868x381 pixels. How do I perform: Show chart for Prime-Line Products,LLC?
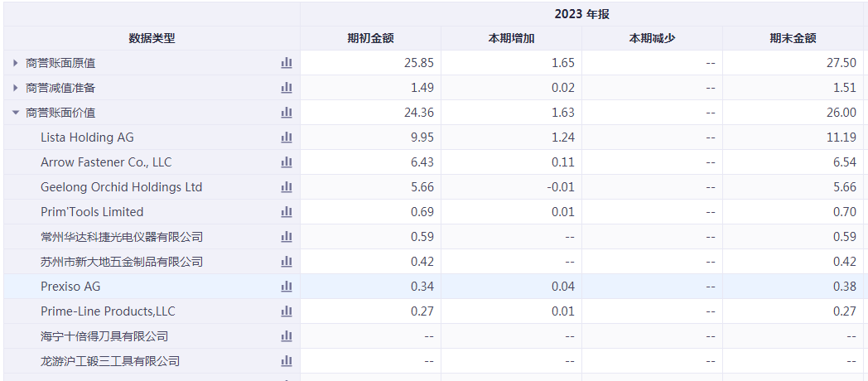point(287,311)
